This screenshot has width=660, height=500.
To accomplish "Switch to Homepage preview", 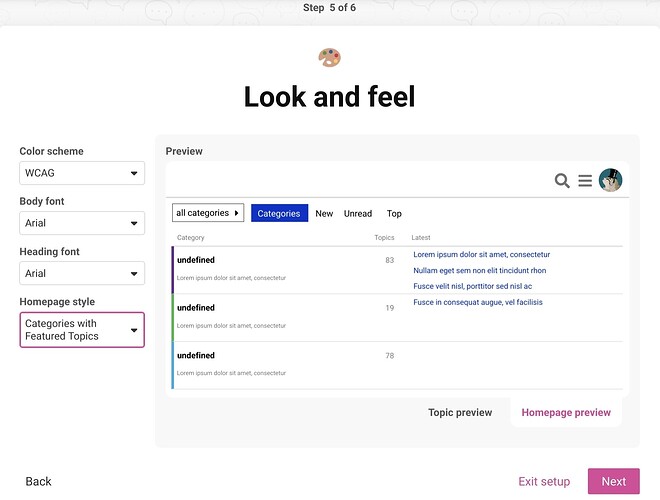I will [566, 412].
